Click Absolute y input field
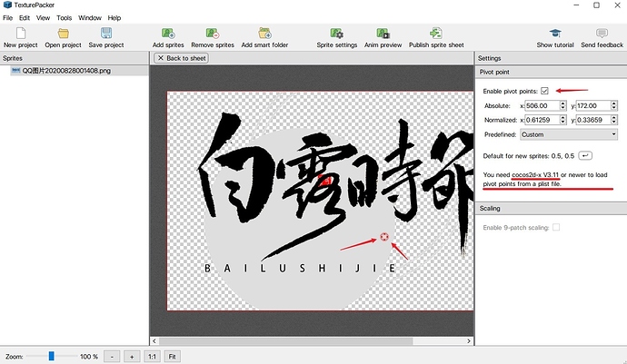The width and height of the screenshot is (627, 364). pos(593,106)
